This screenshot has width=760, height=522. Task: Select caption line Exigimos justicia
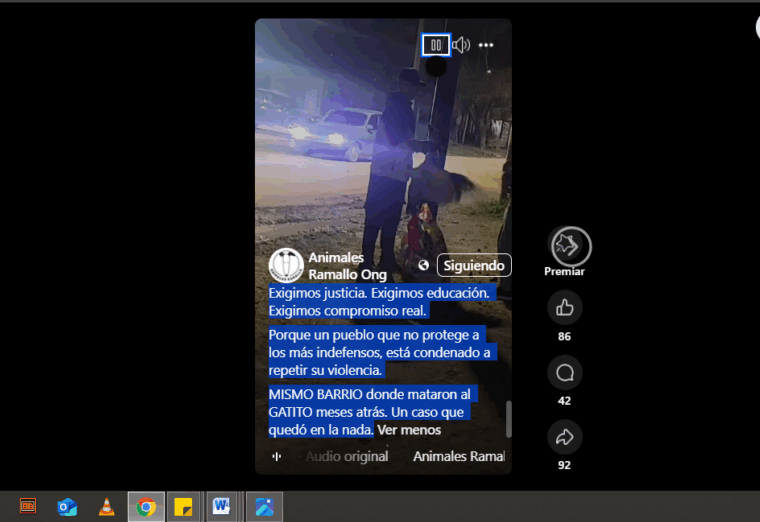coord(317,293)
